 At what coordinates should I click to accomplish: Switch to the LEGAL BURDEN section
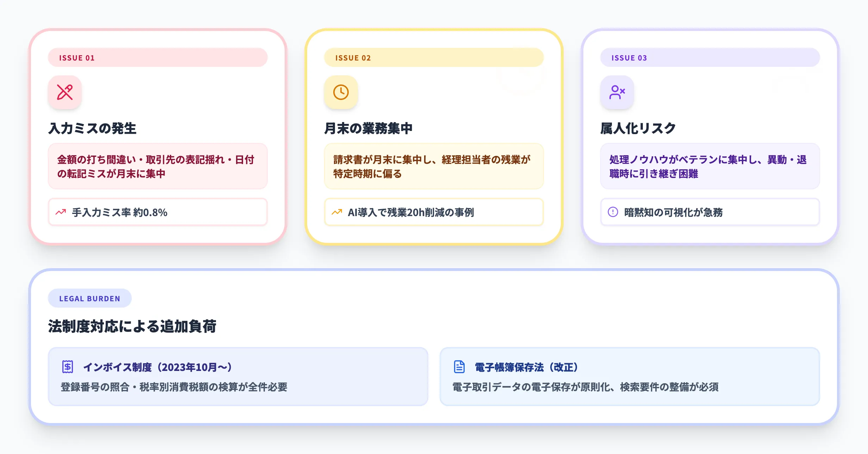tap(89, 298)
